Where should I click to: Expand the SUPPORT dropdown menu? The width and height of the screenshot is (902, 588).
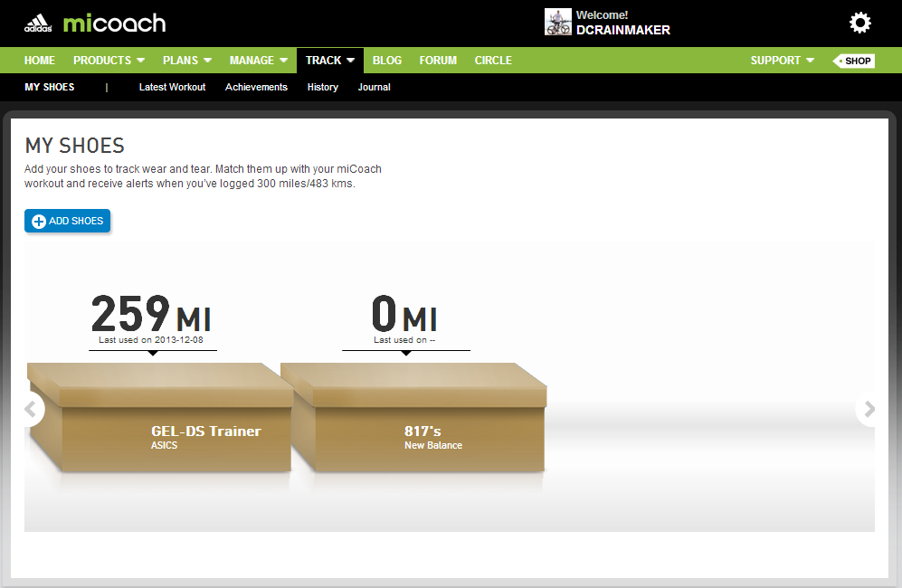click(x=783, y=61)
